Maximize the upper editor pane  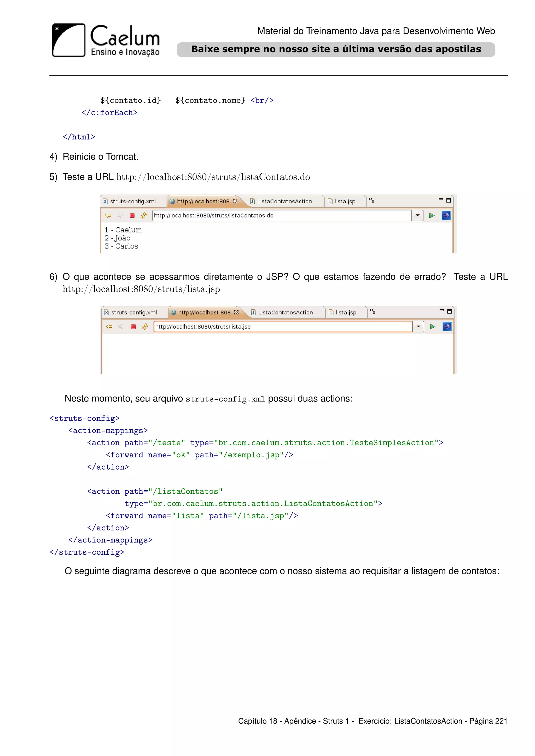(448, 200)
